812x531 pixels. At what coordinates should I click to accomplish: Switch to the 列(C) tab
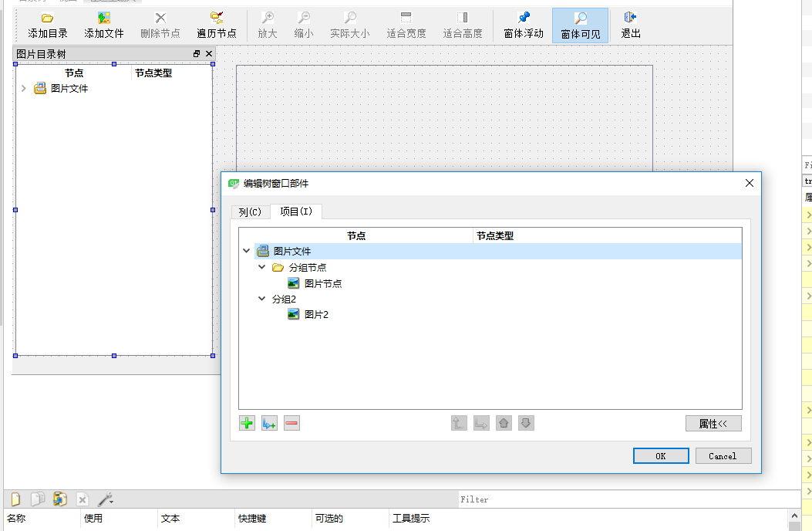point(250,211)
